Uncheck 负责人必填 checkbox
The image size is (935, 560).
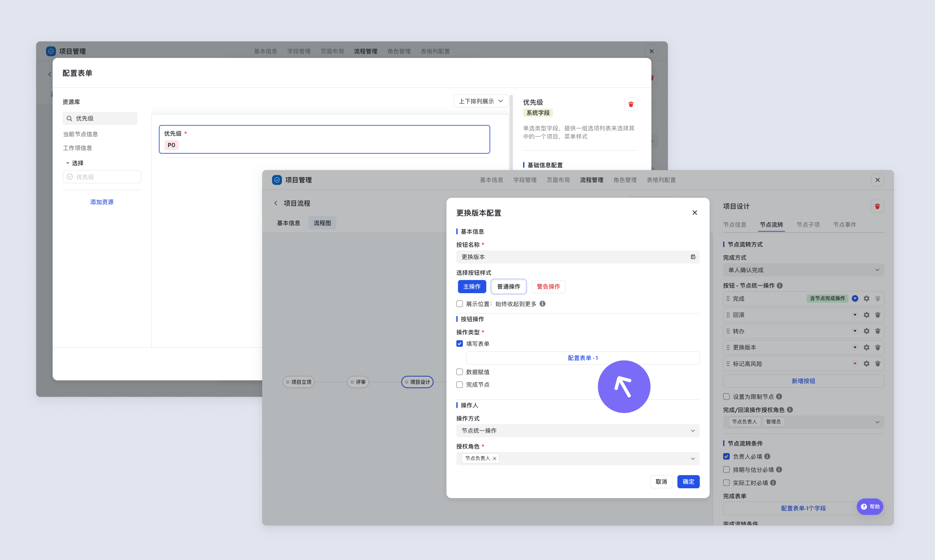pos(726,457)
